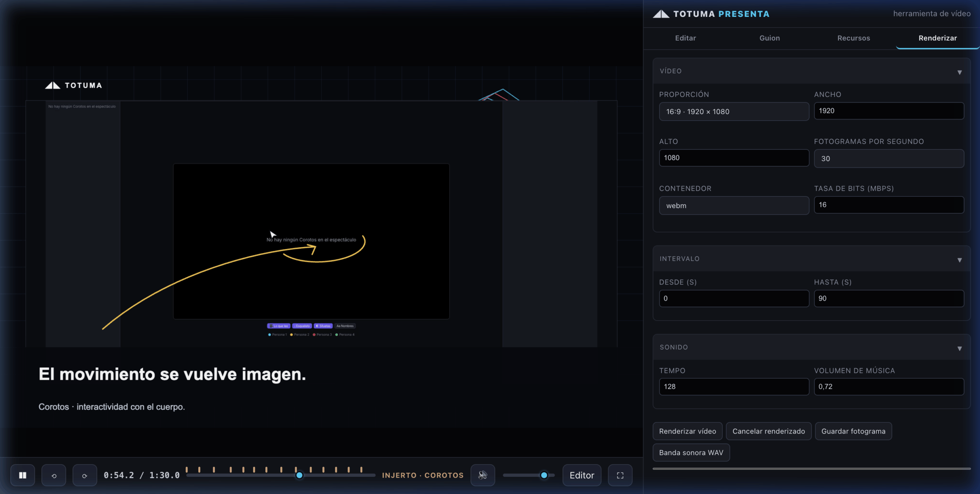Click the Volumen de música field
This screenshot has width=980, height=494.
[889, 387]
